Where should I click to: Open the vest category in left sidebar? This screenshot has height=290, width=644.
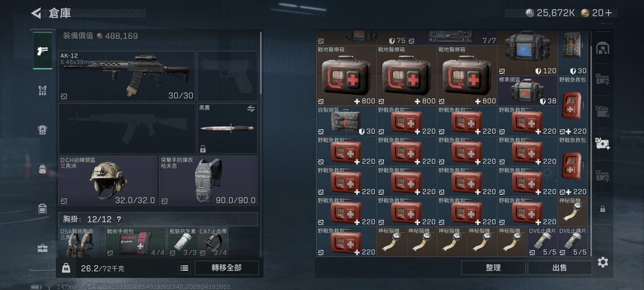(43, 90)
